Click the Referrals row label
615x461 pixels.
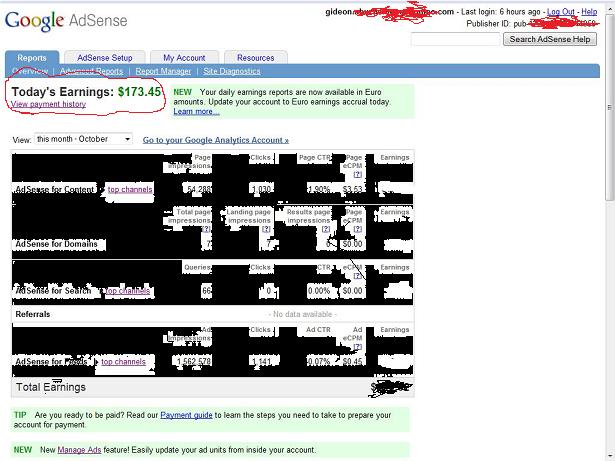click(33, 314)
